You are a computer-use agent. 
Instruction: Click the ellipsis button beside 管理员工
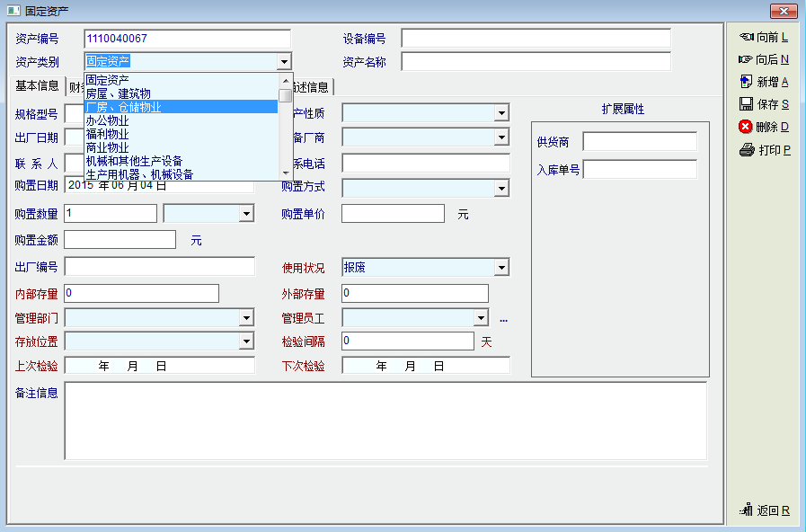tap(503, 318)
